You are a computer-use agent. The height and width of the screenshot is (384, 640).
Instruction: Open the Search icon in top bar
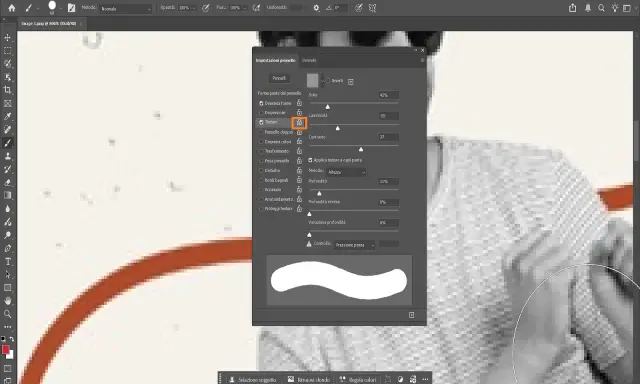click(x=601, y=8)
